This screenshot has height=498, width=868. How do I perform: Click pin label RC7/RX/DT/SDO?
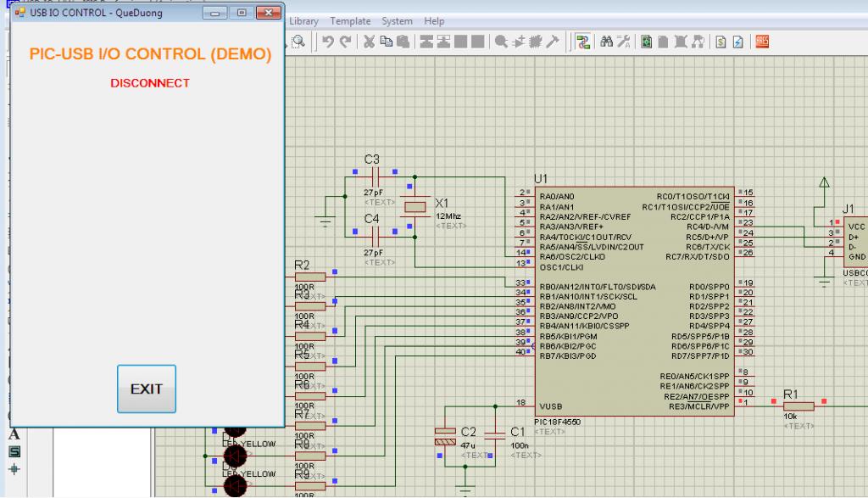click(x=698, y=256)
